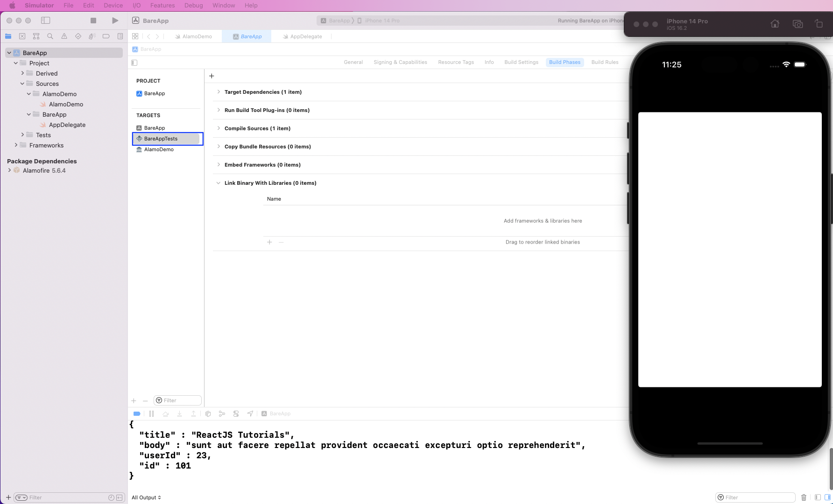
Task: Collapse Link Binary With Libraries
Action: tap(218, 183)
